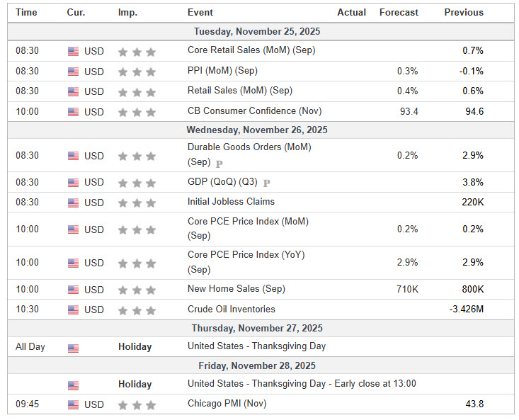Viewport: 519px width, 420px height.
Task: Click the US flag beside New Home Sales
Action: click(x=74, y=290)
